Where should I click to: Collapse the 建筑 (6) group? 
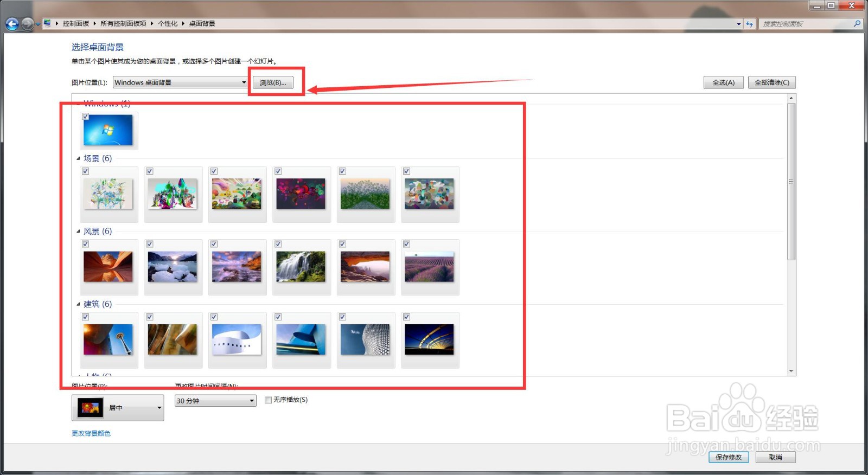(78, 304)
